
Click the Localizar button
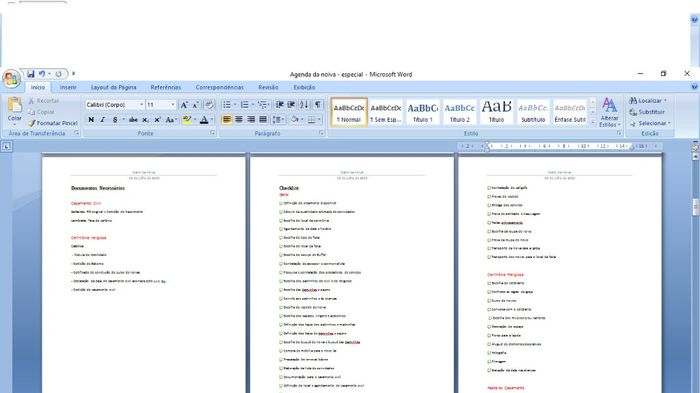pos(648,101)
